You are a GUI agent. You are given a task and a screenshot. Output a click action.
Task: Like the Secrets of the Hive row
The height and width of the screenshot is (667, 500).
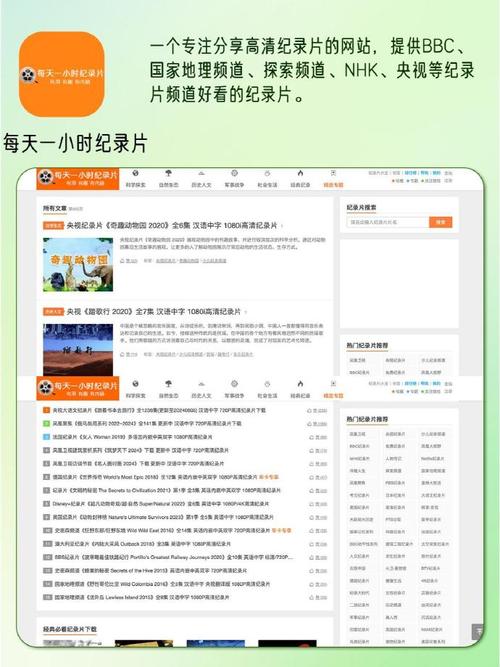(318, 571)
